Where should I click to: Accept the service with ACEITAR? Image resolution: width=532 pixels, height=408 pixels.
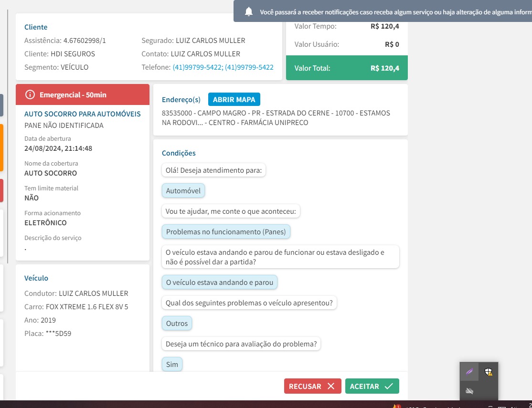pyautogui.click(x=372, y=386)
